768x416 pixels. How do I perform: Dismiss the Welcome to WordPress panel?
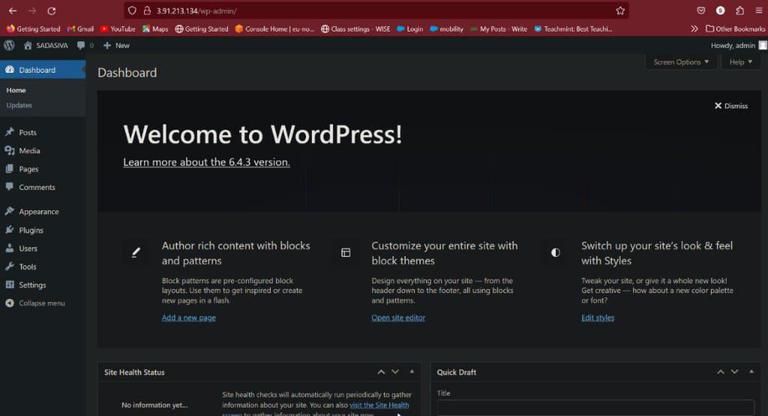coord(731,106)
